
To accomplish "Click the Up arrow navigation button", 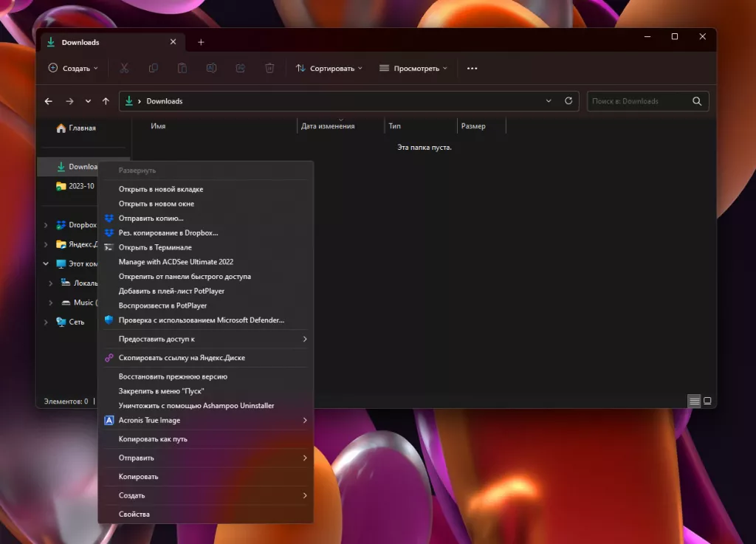I will (106, 101).
